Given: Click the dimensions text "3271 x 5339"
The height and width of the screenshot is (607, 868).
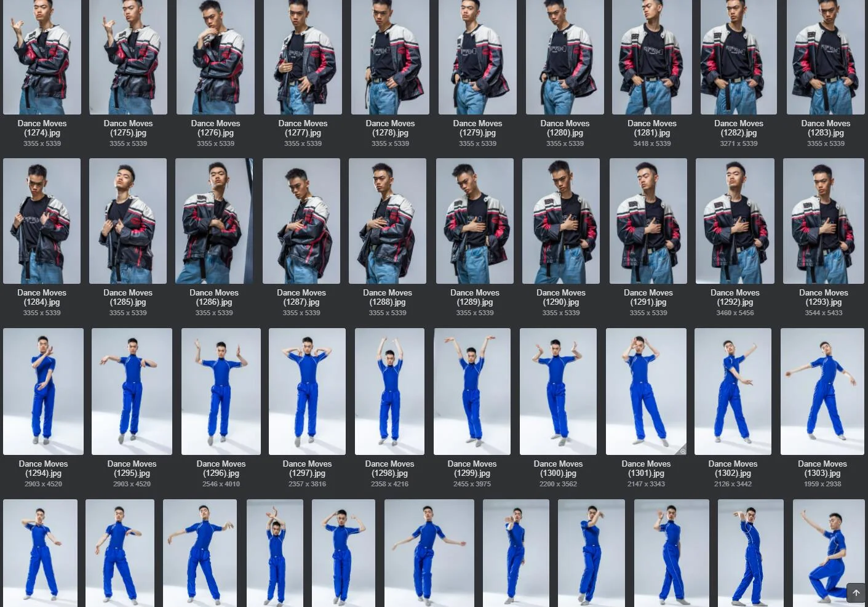Looking at the screenshot, I should [x=739, y=143].
